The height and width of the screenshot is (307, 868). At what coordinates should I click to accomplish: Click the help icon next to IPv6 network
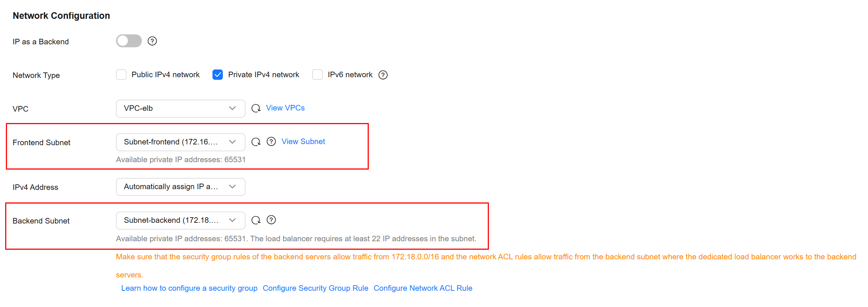(x=383, y=75)
